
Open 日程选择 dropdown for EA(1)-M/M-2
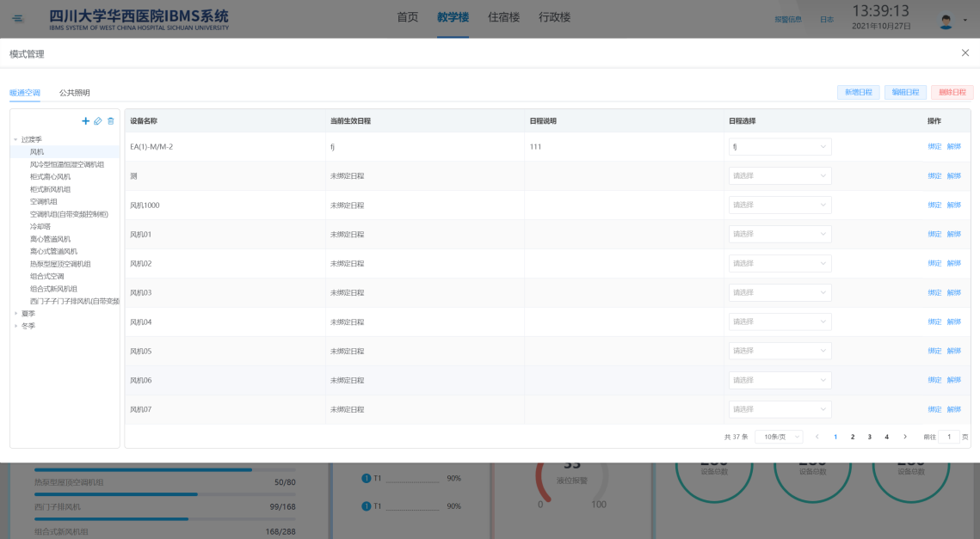point(780,147)
